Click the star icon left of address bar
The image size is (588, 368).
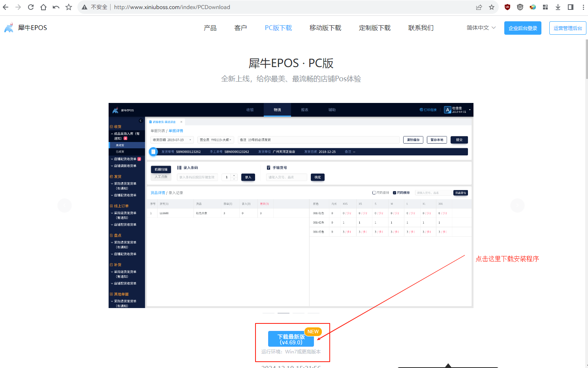pos(69,7)
